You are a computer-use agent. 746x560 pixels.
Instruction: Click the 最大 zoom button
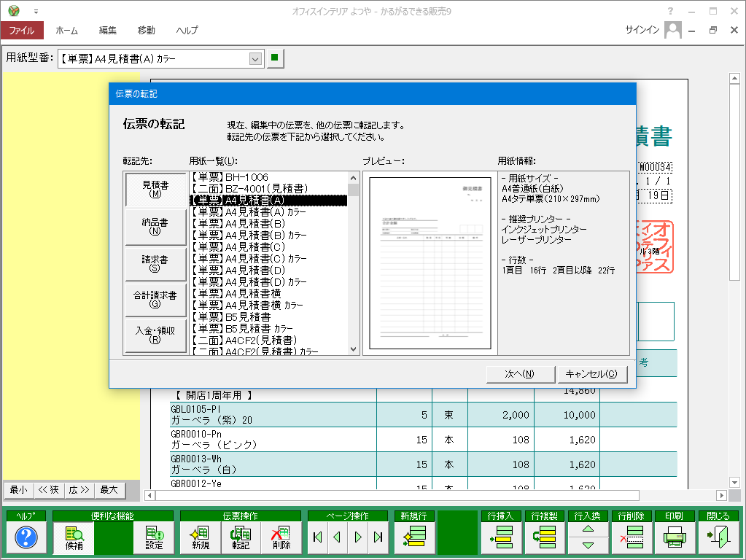coord(109,490)
